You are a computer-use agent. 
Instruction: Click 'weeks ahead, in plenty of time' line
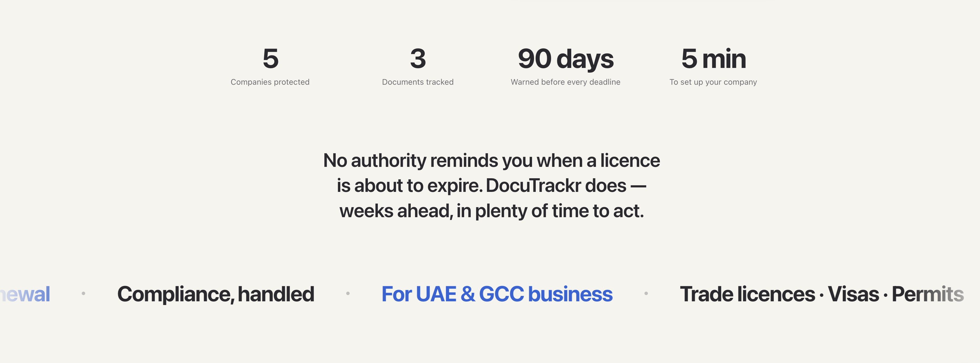pyautogui.click(x=491, y=211)
